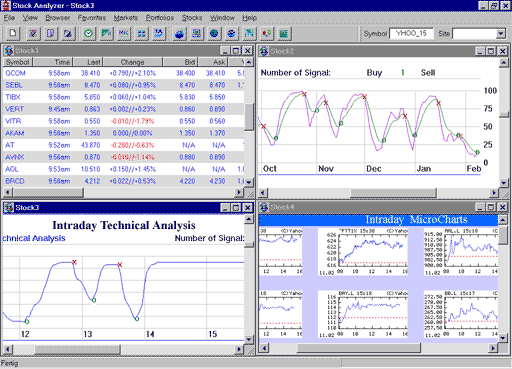
Task: Select the VERT symbol
Action: (x=14, y=109)
